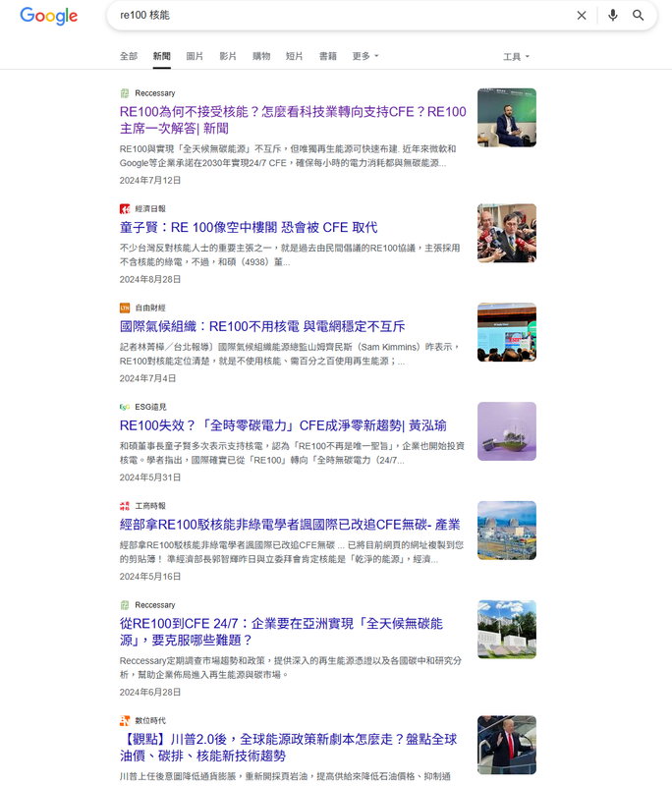Click date 2024年7月12日
The width and height of the screenshot is (672, 786).
[x=150, y=180]
